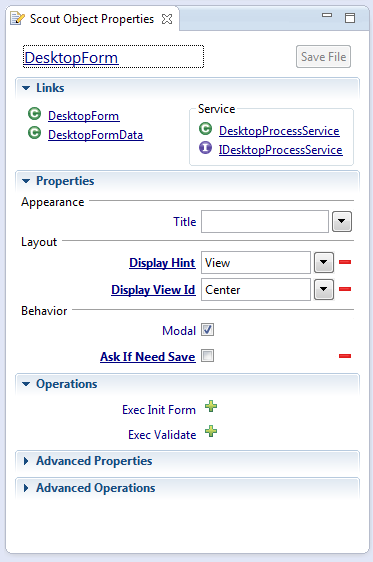Image resolution: width=373 pixels, height=562 pixels.
Task: Click the class icon beside DesktopProcessService
Action: pos(205,129)
